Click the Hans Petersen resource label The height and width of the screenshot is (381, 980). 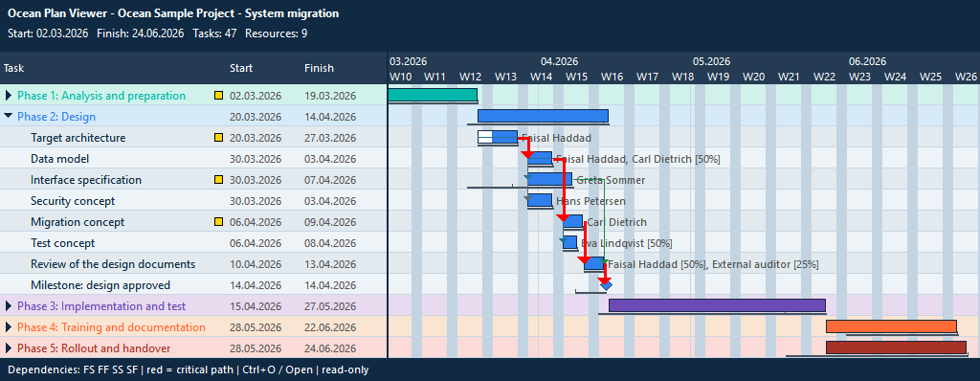click(x=590, y=201)
